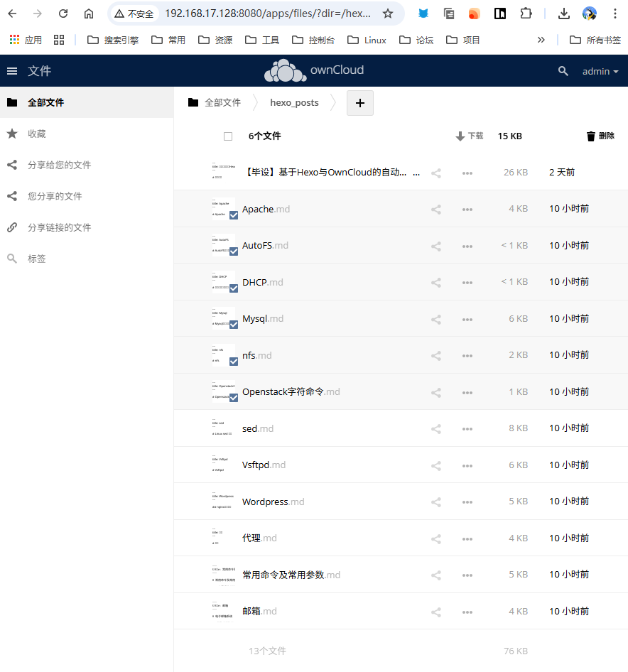
Task: Click hexo_posts in the breadcrumb
Action: coord(295,103)
